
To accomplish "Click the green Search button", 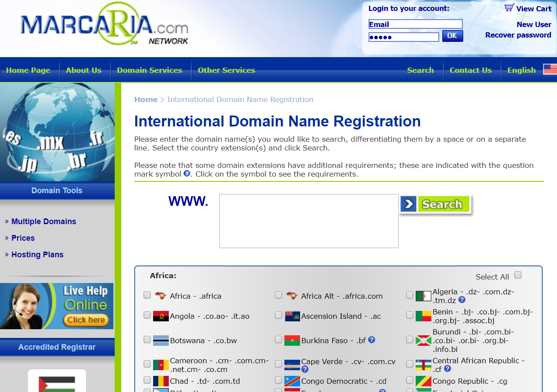I will tap(444, 204).
